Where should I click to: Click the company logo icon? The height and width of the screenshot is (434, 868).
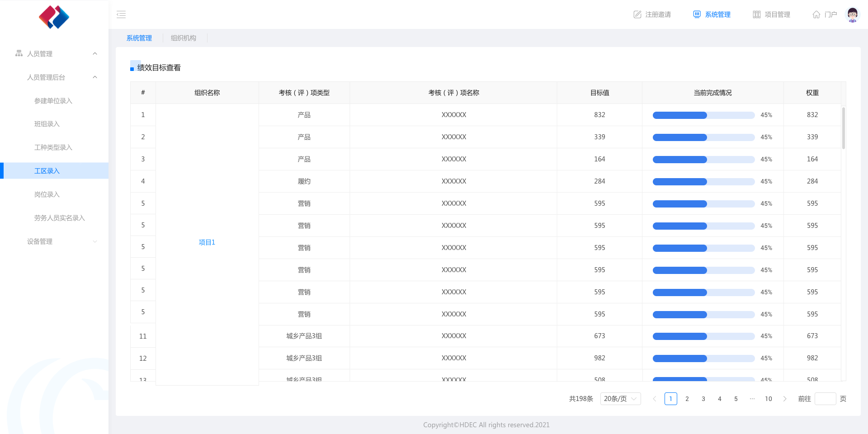coord(54,17)
